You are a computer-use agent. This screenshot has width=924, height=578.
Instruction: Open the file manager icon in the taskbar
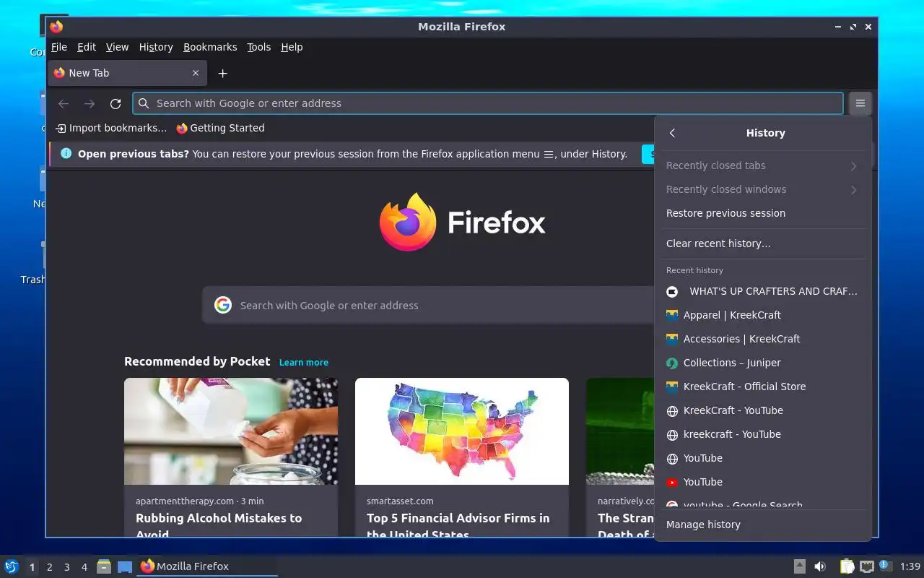click(x=104, y=566)
